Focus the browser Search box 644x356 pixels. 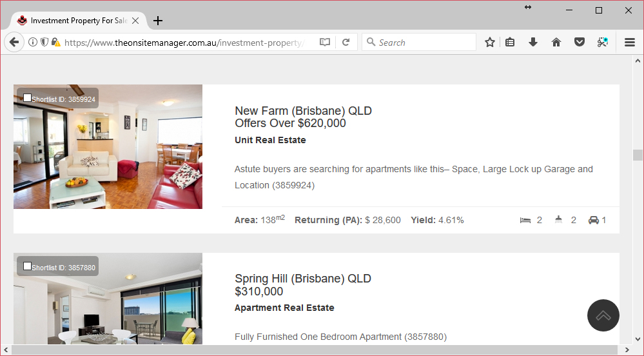click(x=419, y=42)
